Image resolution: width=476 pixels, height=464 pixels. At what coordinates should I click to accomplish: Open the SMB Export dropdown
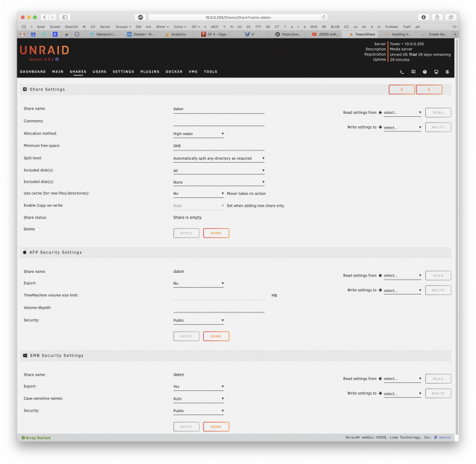199,387
